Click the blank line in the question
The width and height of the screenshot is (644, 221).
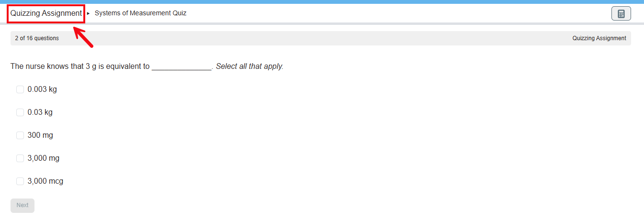181,67
